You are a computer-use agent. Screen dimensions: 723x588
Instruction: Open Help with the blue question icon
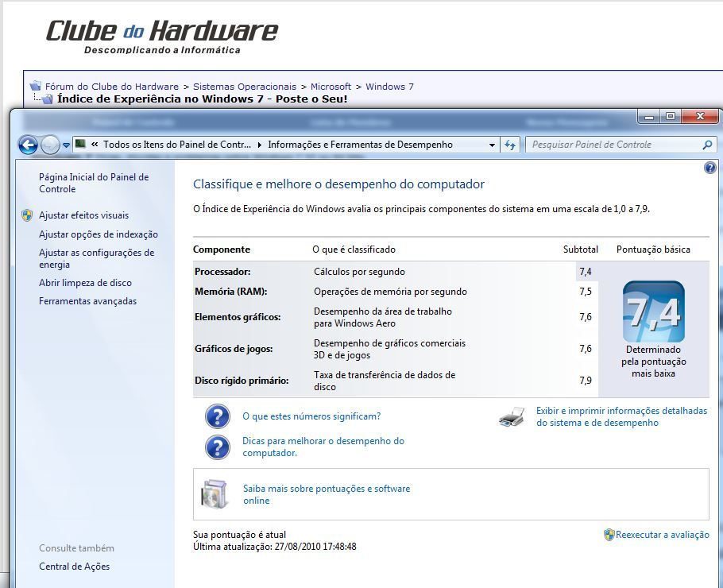point(710,168)
